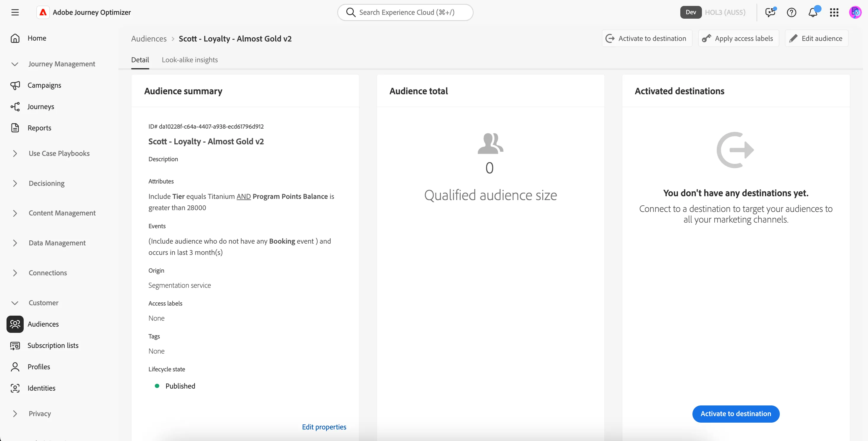
Task: Open the app switcher grid icon
Action: click(834, 12)
